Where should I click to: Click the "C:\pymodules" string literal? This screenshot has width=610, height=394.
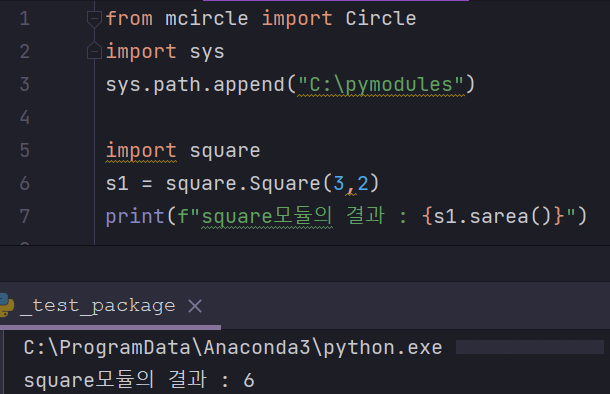pos(381,85)
